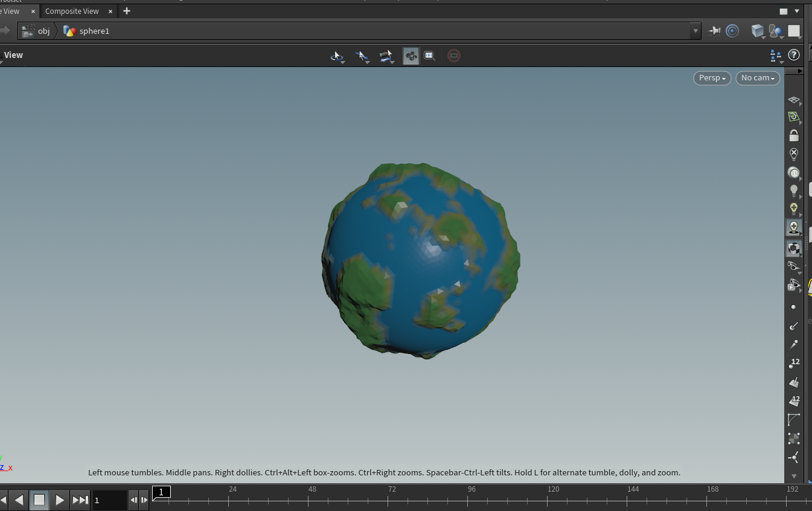Screen dimensions: 812x511
Task: Toggle the disabled lighting bulb icon
Action: (x=794, y=154)
